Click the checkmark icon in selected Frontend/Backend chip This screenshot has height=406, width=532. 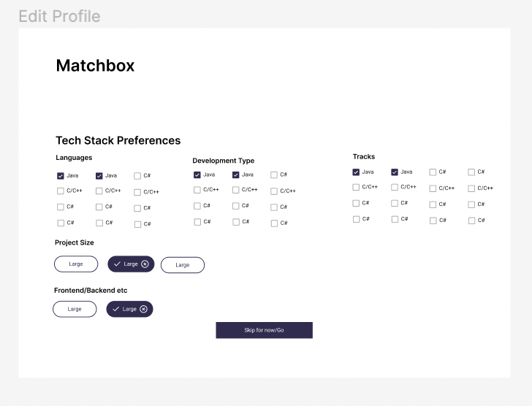pos(115,309)
